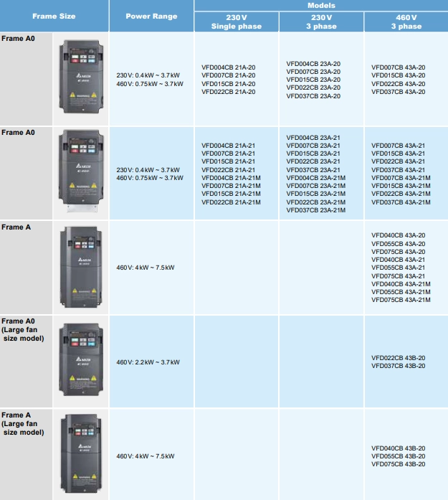Image resolution: width=448 pixels, height=500 pixels.
Task: Select model VFD037CB 43A-20
Action: (x=398, y=92)
